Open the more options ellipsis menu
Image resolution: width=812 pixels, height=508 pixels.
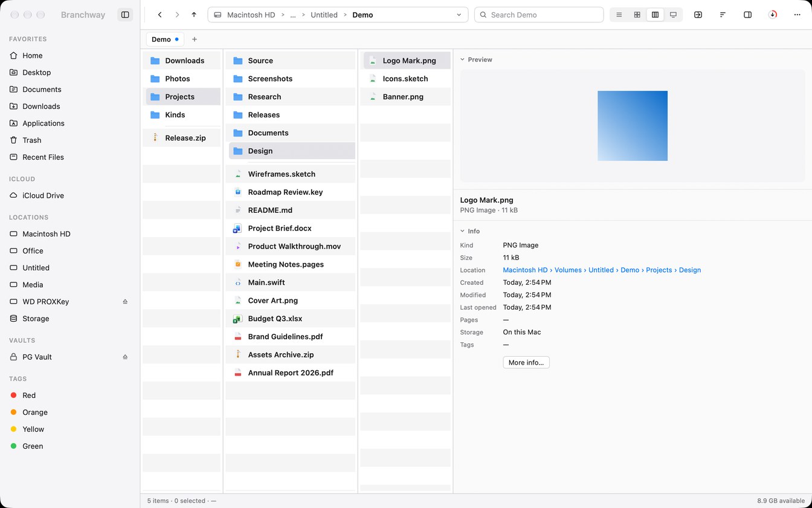click(797, 15)
